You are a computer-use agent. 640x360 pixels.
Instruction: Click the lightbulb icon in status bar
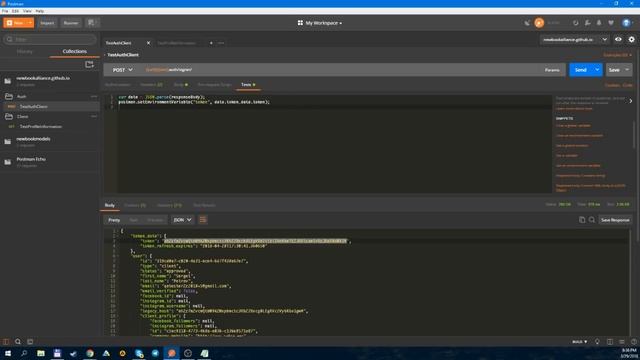597,342
